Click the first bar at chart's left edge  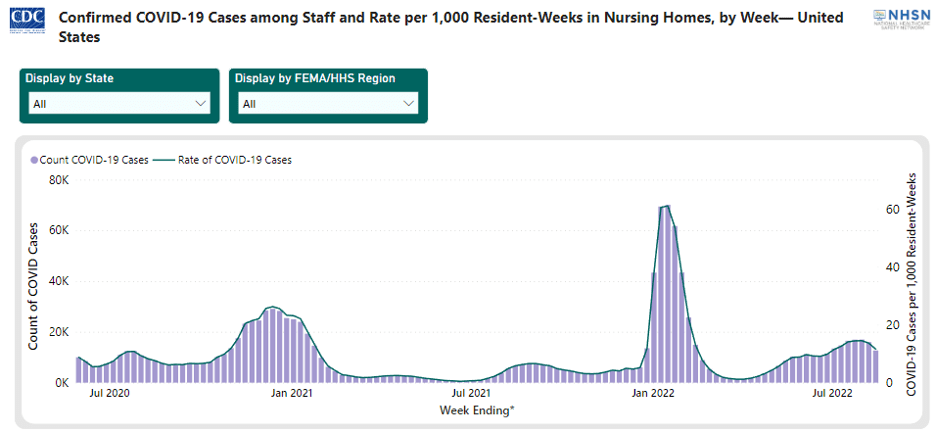(x=79, y=370)
